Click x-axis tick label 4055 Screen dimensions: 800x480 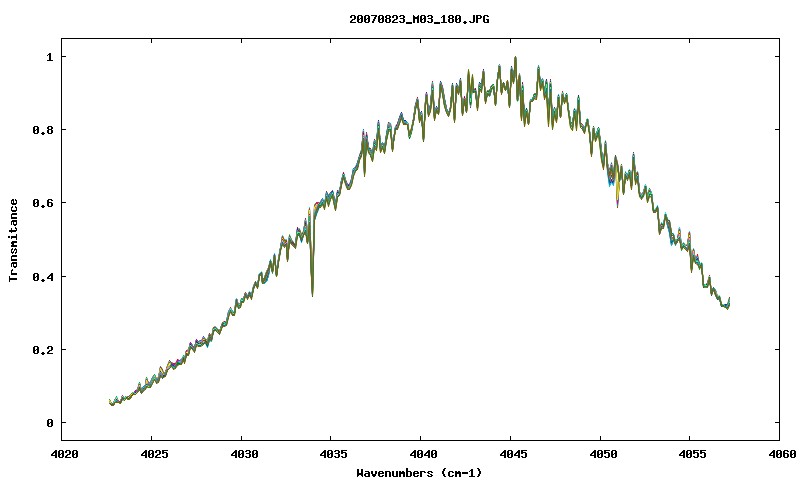692,454
